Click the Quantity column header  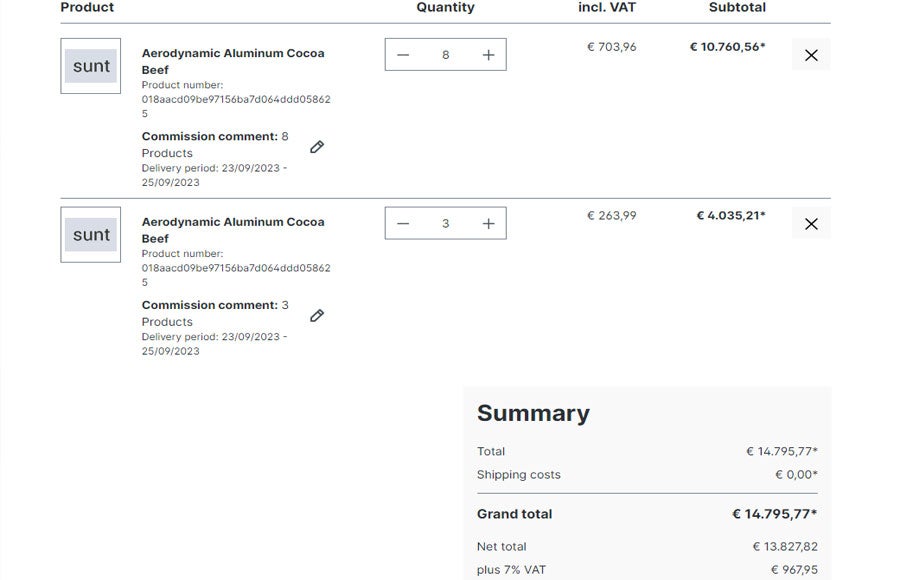tap(445, 8)
